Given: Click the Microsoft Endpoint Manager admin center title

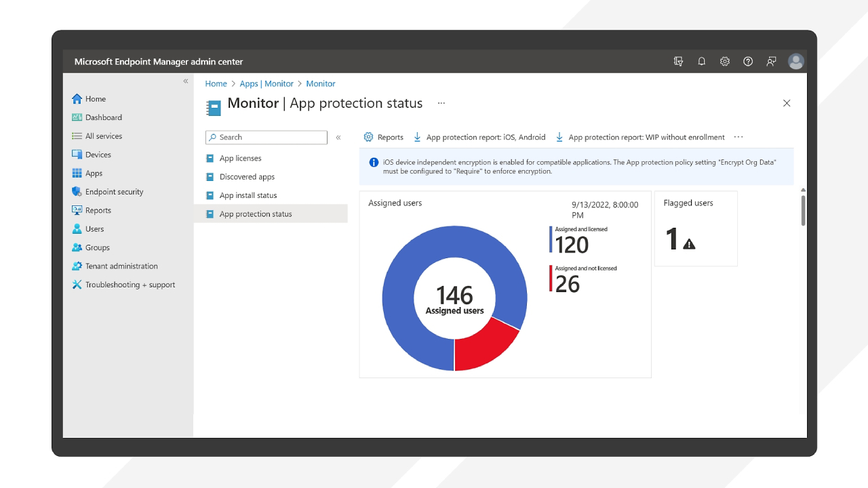Looking at the screenshot, I should (x=159, y=62).
